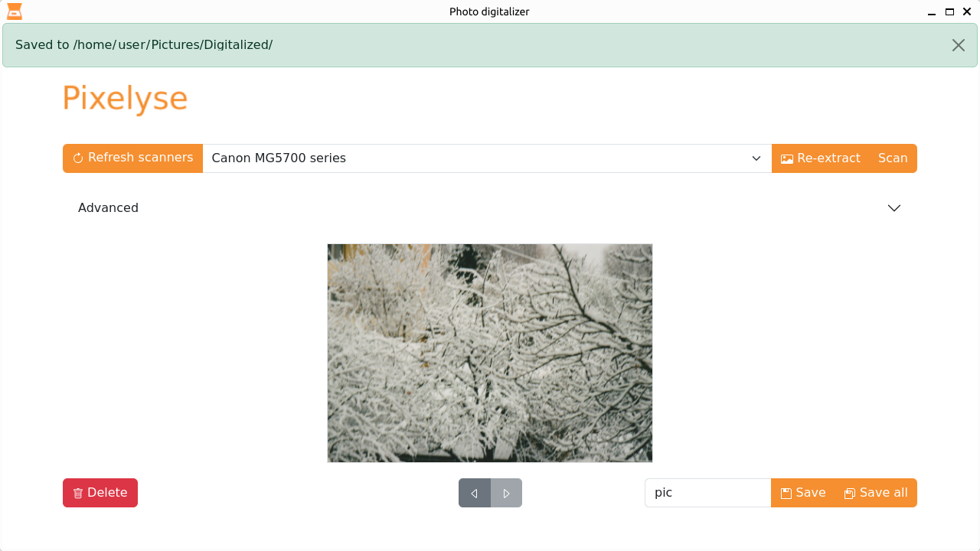
Task: Click the Pixelyse hourglass app icon in titlebar
Action: coord(14,11)
